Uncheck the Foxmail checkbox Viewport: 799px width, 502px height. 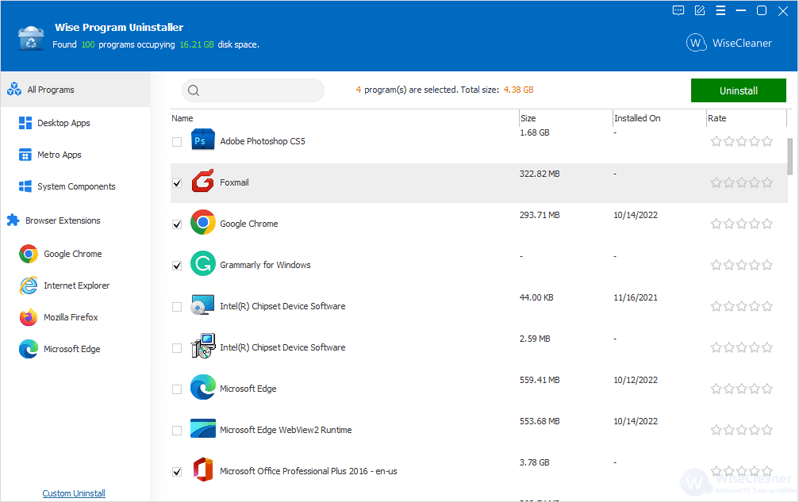coord(177,183)
